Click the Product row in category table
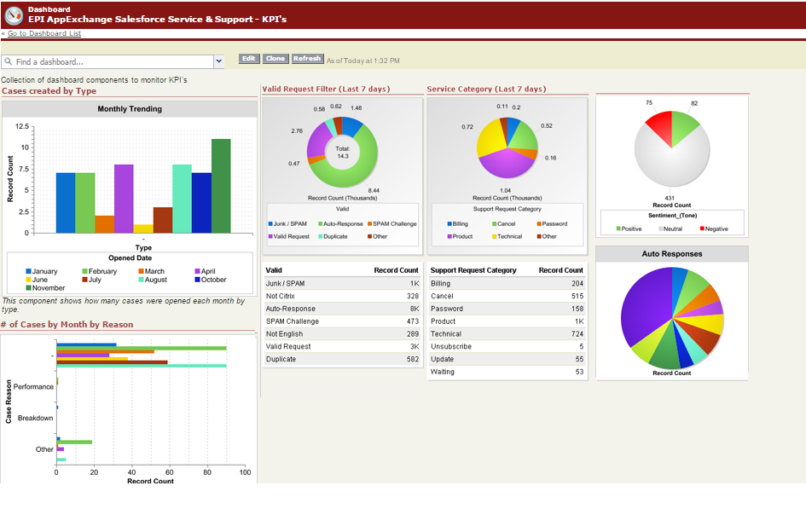Screen dimensions: 806x532 [x=507, y=321]
